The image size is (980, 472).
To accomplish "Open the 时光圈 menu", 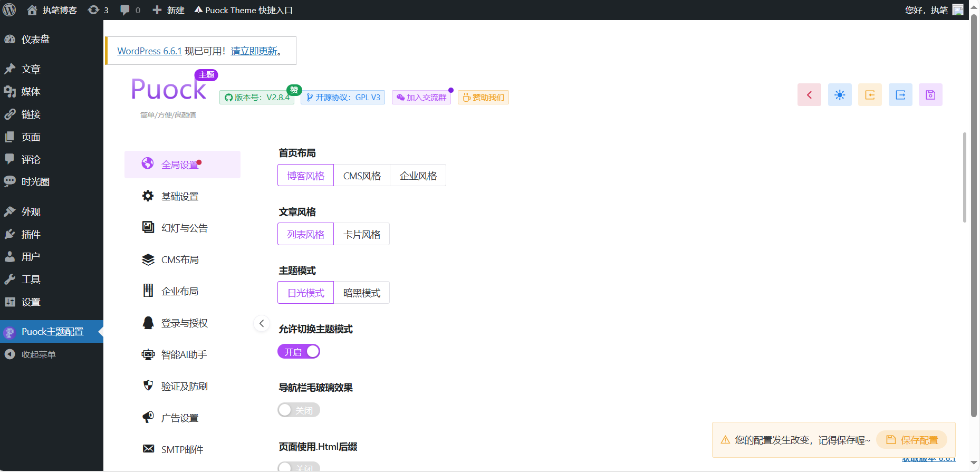I will tap(52, 182).
